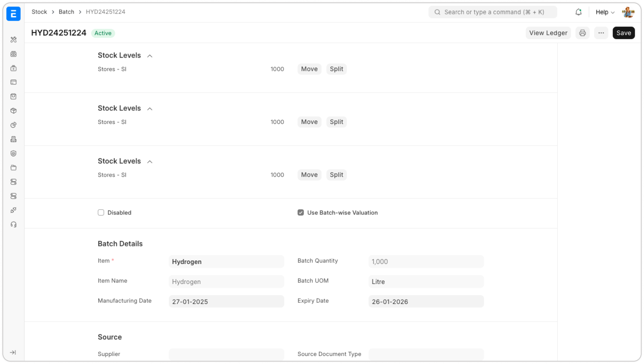Click Split in third Stock Levels row
Viewport: 644px width, 364px height.
pos(336,175)
